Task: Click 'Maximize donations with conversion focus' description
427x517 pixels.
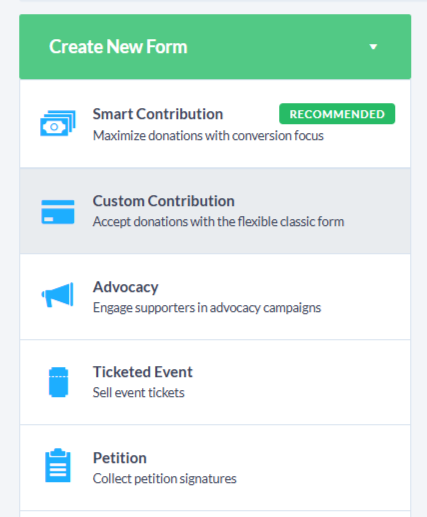Action: (208, 136)
